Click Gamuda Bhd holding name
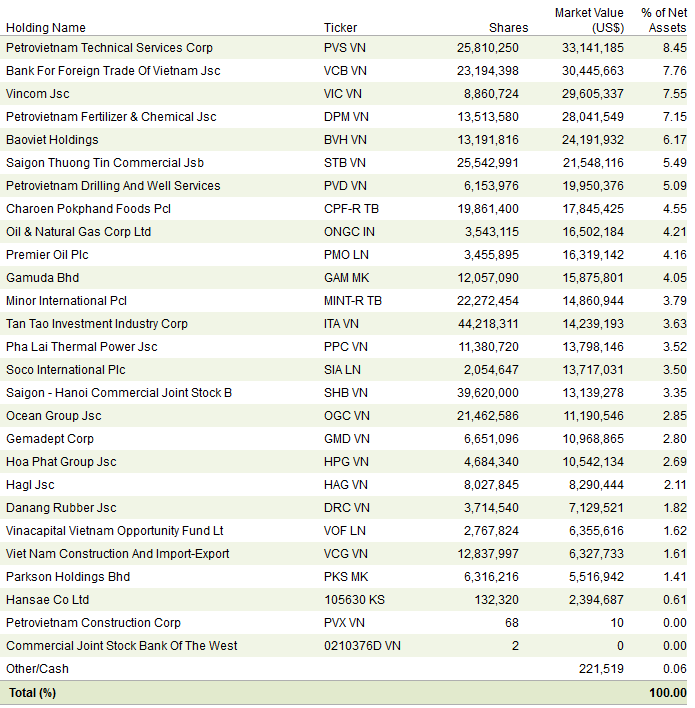The image size is (695, 708). (42, 278)
